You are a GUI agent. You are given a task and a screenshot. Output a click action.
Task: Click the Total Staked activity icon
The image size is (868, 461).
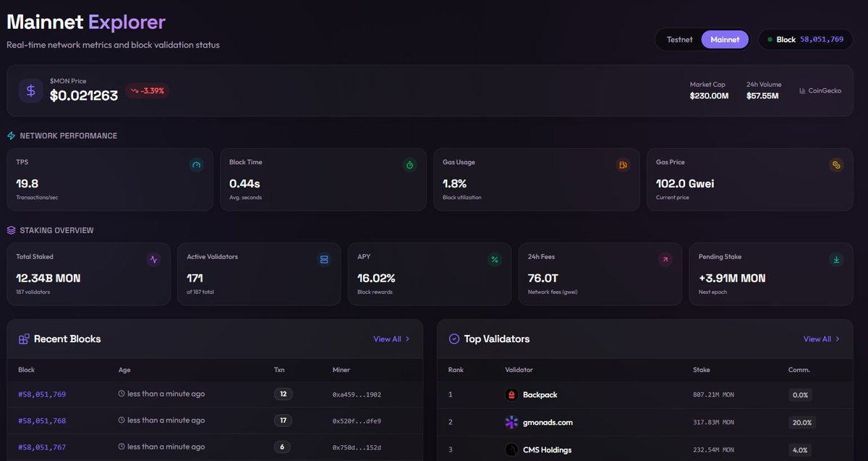pyautogui.click(x=153, y=259)
